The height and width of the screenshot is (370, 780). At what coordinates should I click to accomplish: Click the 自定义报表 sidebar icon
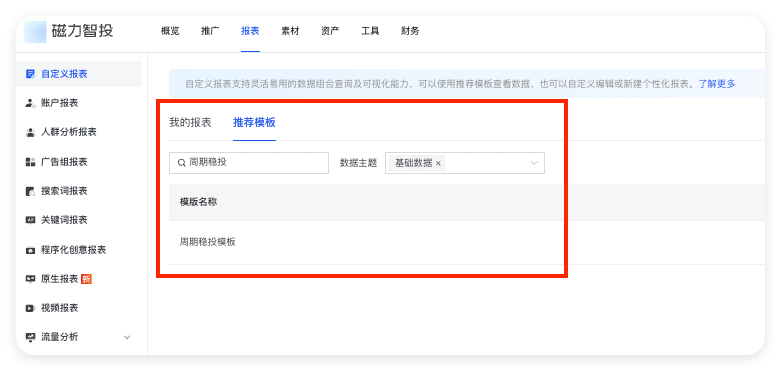30,74
